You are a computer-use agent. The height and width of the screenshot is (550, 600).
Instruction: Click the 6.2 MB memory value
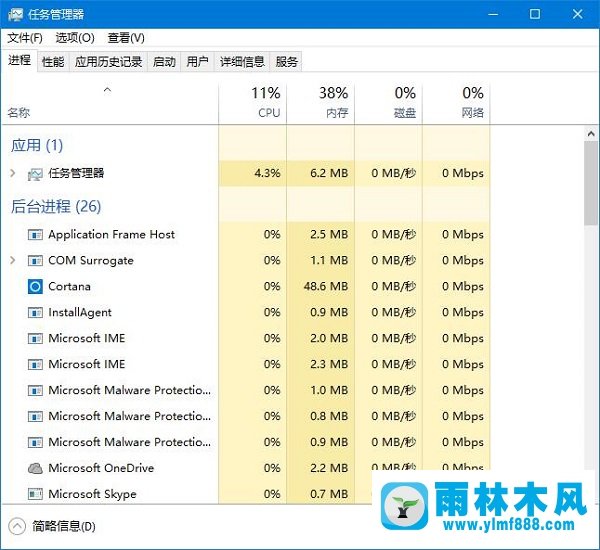[329, 173]
